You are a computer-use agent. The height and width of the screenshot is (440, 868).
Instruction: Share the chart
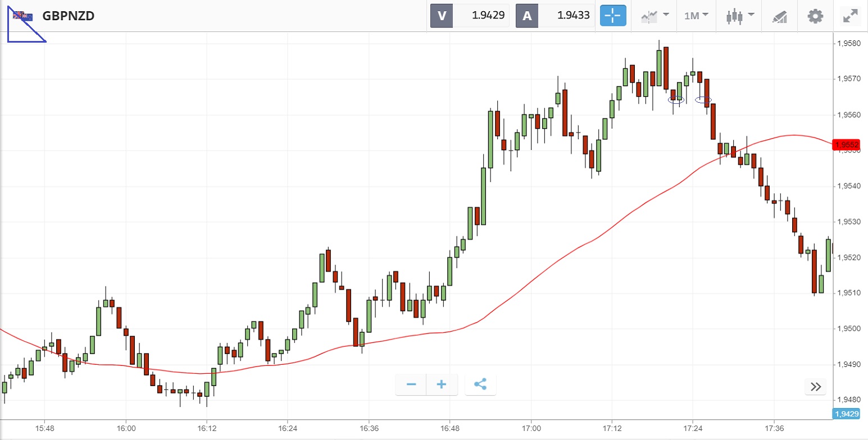click(x=480, y=384)
